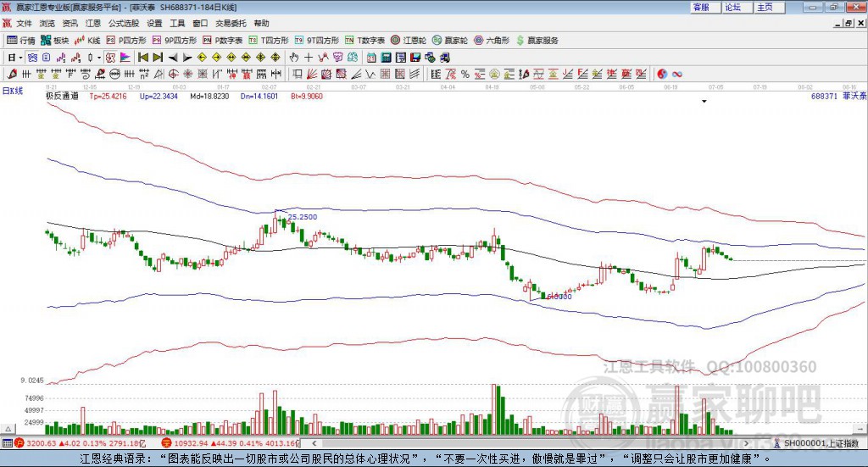Click the save floppy disk icon

[415, 58]
